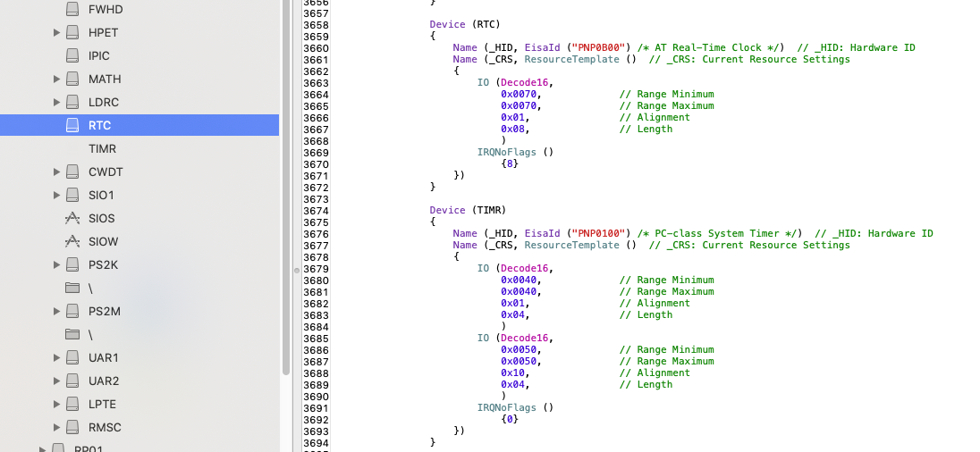Expand the CWDT tree node
Screen dimensions: 980x452
tap(57, 172)
